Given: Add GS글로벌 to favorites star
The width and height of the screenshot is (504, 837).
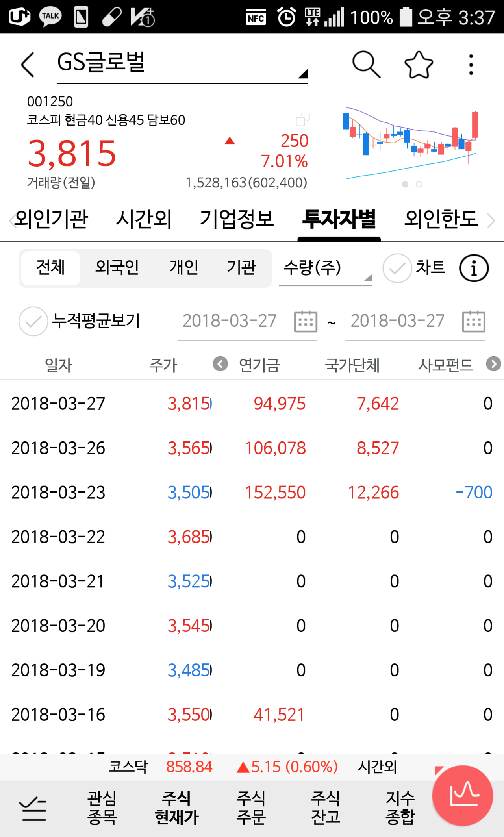Looking at the screenshot, I should [x=419, y=65].
